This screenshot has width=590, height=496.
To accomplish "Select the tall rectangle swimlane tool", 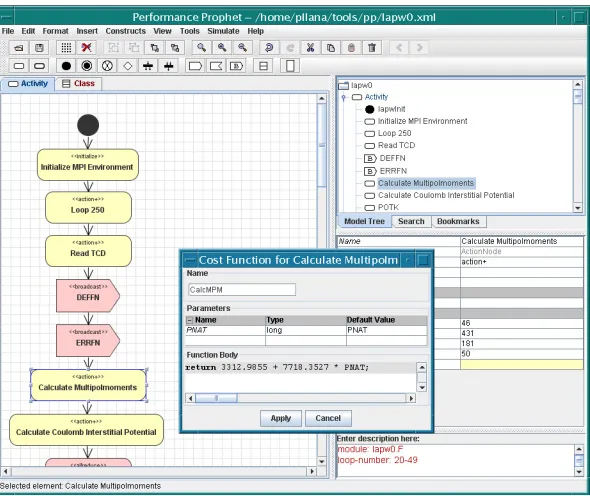I will tap(290, 66).
